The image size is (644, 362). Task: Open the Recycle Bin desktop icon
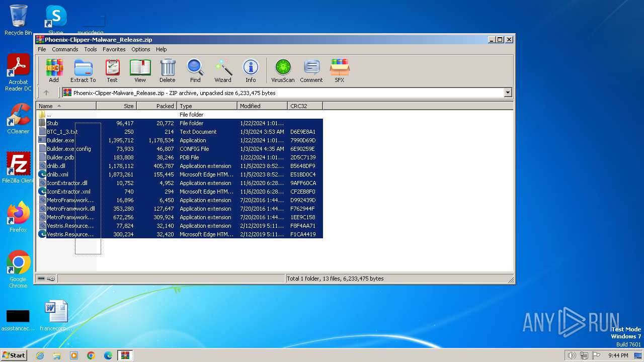[18, 20]
